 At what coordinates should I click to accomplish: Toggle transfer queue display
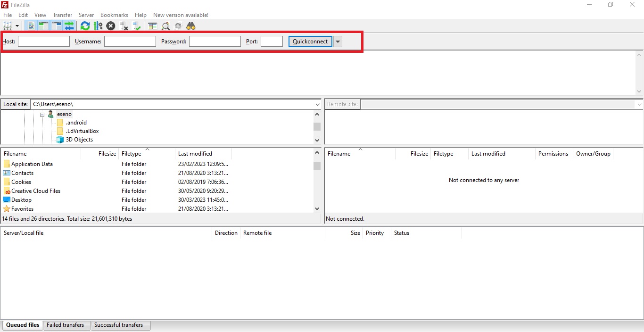(x=69, y=26)
